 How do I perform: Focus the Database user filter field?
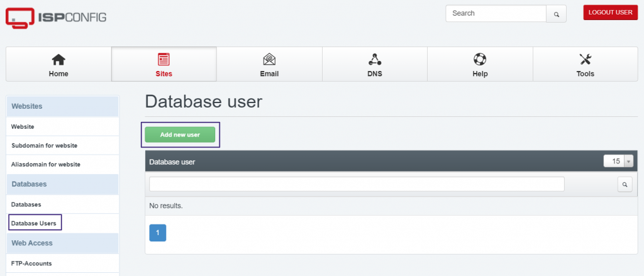click(x=357, y=184)
